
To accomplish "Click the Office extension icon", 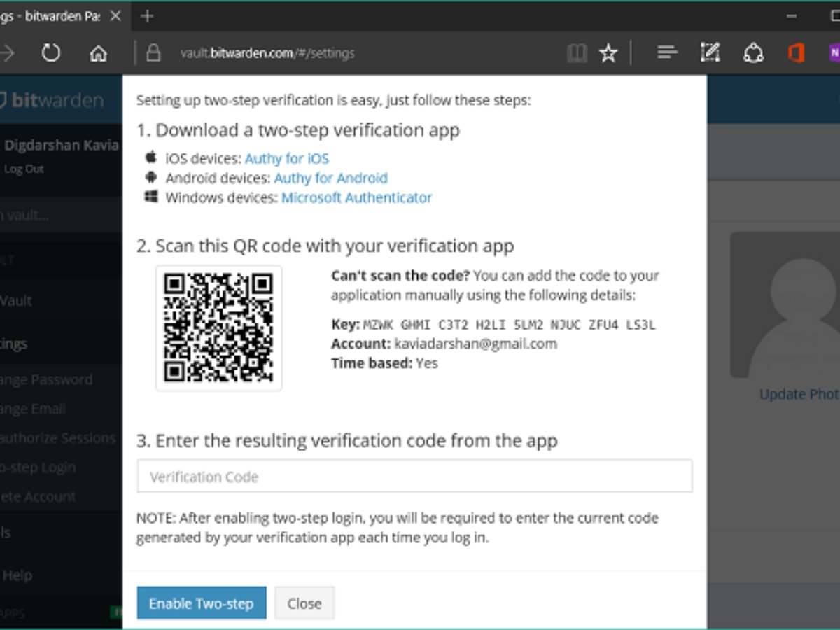I will (x=796, y=53).
